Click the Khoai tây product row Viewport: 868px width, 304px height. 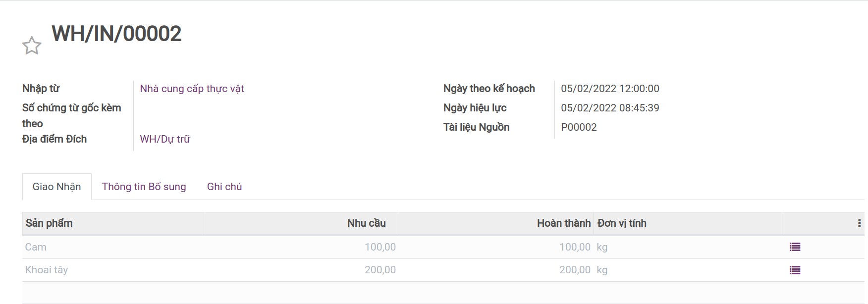pyautogui.click(x=47, y=270)
